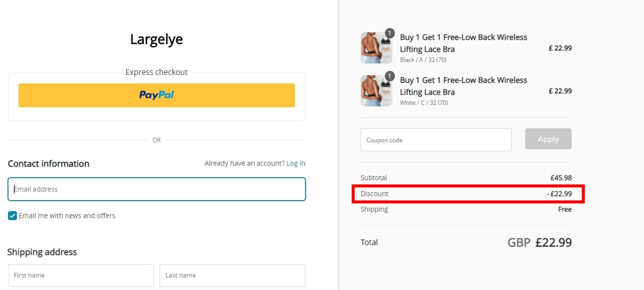644x290 pixels.
Task: Click into the First name field
Action: pyautogui.click(x=80, y=275)
